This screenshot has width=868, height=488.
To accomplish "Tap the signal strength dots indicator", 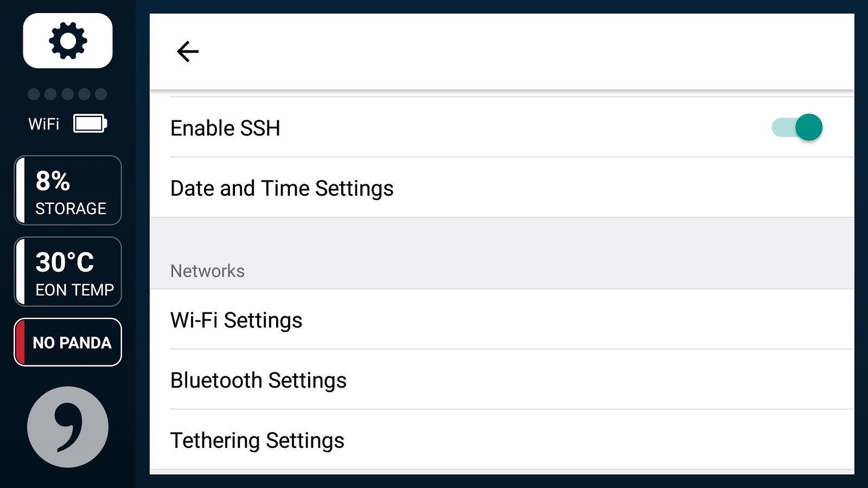I will (x=67, y=94).
